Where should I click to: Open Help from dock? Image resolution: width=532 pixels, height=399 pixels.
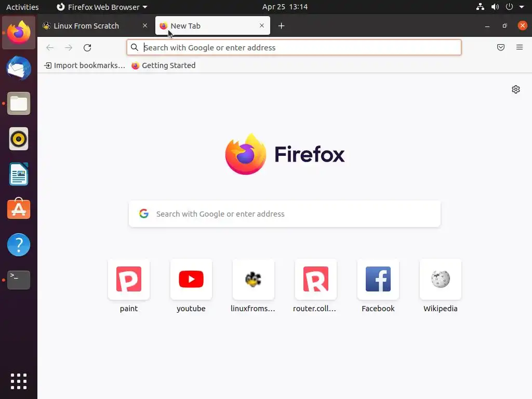point(19,245)
